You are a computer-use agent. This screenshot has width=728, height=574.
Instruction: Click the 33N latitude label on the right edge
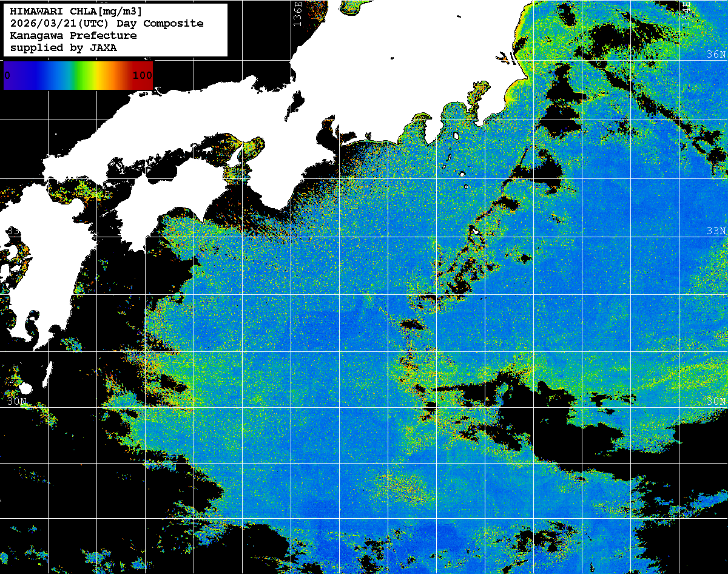point(716,231)
